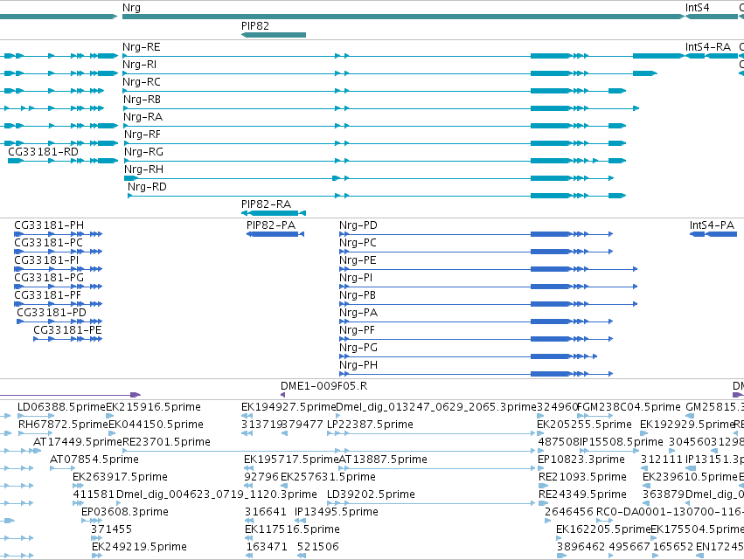Select protein Nrg-PF label

tap(358, 330)
